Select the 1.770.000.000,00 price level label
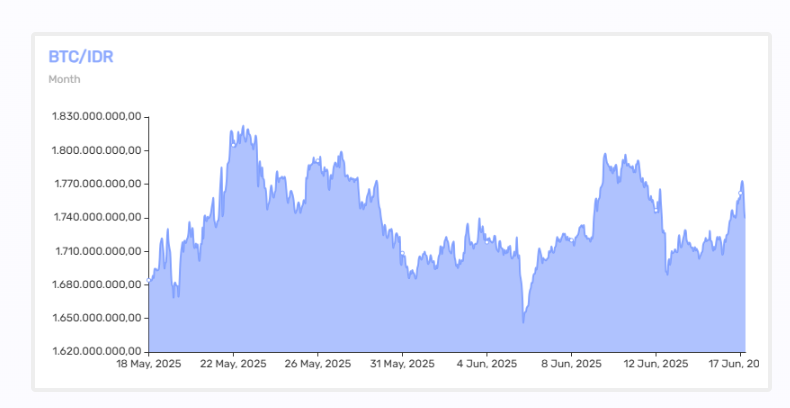 coord(98,184)
